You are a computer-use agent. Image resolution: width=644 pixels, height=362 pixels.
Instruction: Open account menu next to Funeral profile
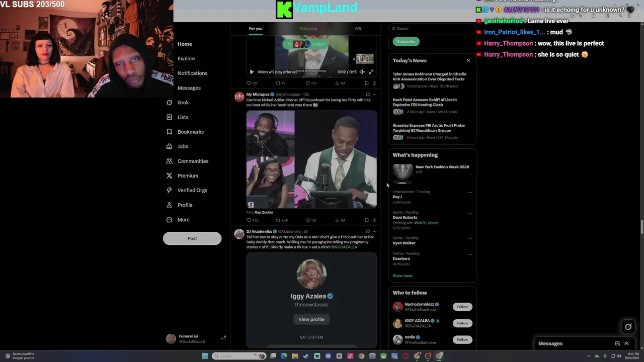click(x=222, y=339)
